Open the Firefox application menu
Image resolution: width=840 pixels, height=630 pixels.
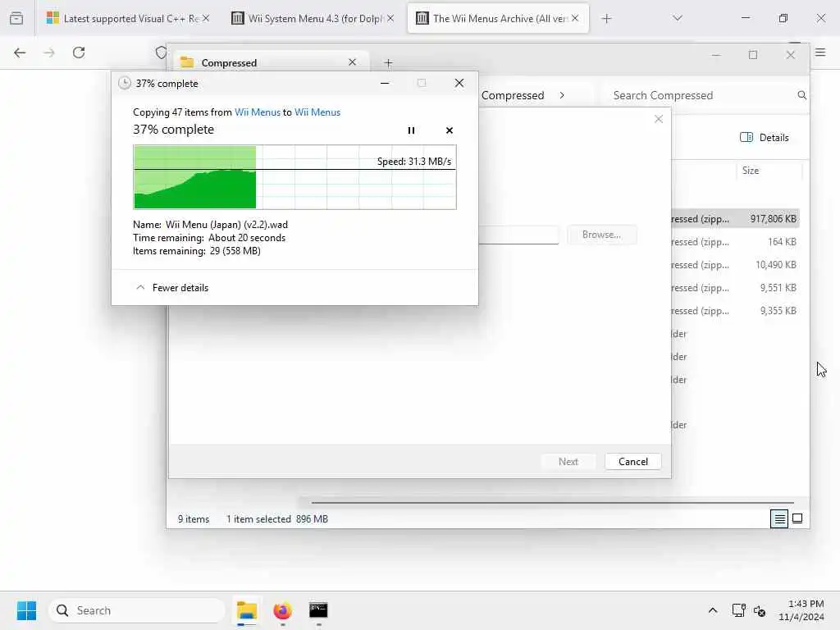[x=820, y=52]
